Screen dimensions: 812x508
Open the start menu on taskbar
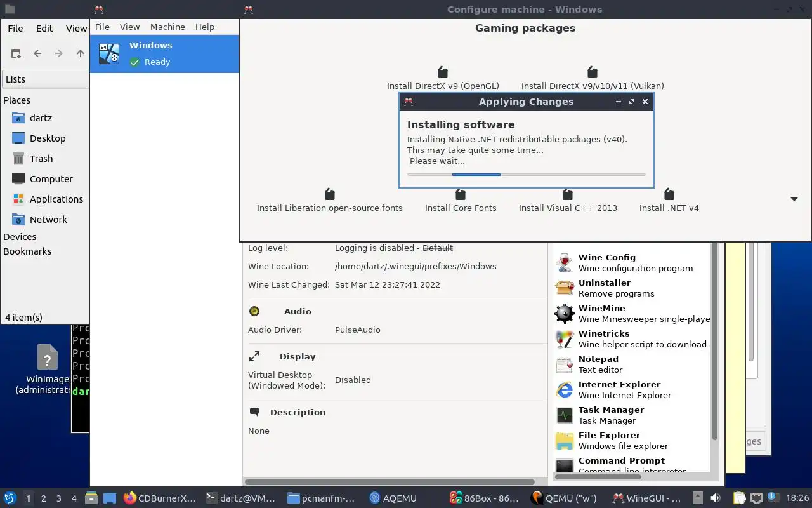10,498
